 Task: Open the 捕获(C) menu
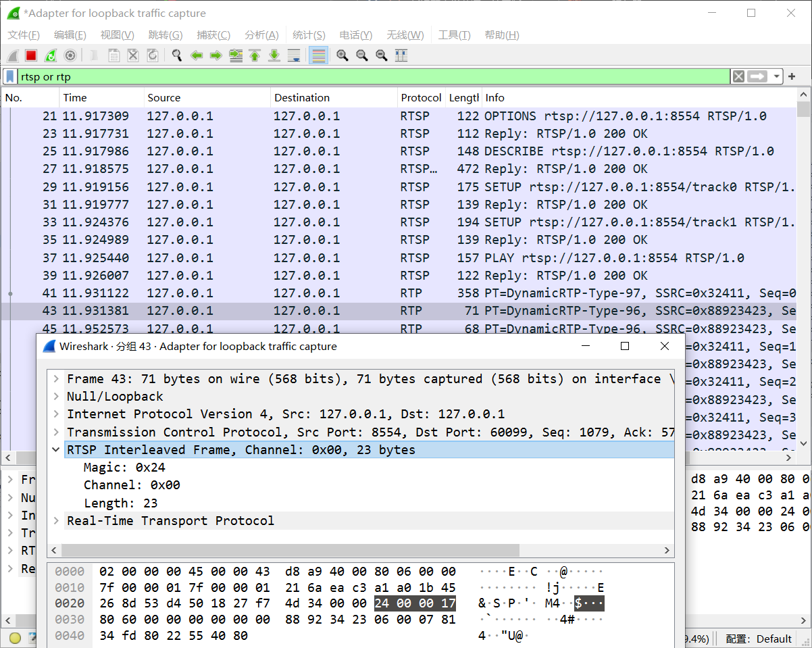[213, 35]
